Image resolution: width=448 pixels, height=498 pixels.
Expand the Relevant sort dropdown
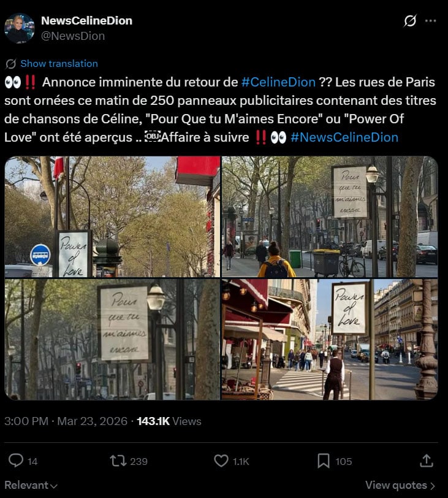pyautogui.click(x=31, y=485)
